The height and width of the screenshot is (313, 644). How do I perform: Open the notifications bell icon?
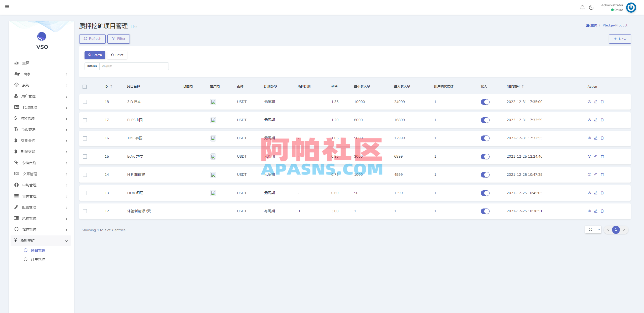click(x=582, y=8)
